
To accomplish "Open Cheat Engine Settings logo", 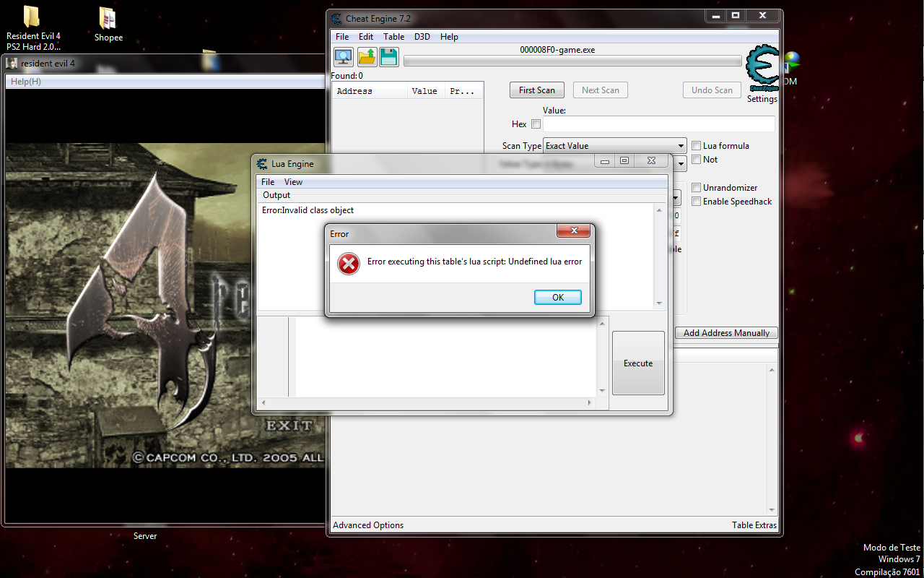I will coord(762,69).
